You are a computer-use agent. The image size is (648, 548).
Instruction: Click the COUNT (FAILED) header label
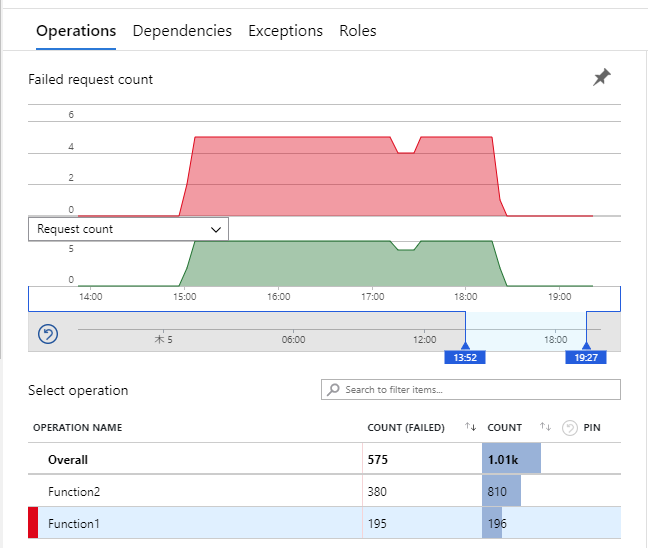click(406, 427)
